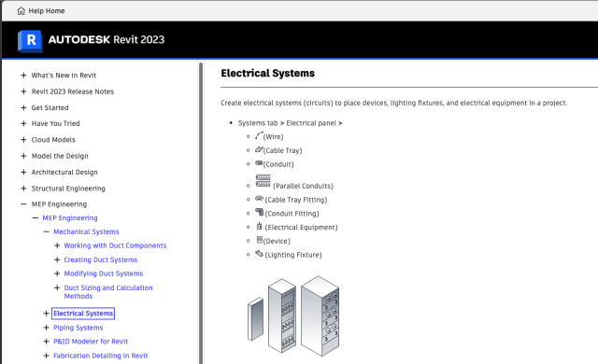Click the AUTODESK Revit 2023 title
Image resolution: width=598 pixels, height=364 pixels.
pos(107,39)
